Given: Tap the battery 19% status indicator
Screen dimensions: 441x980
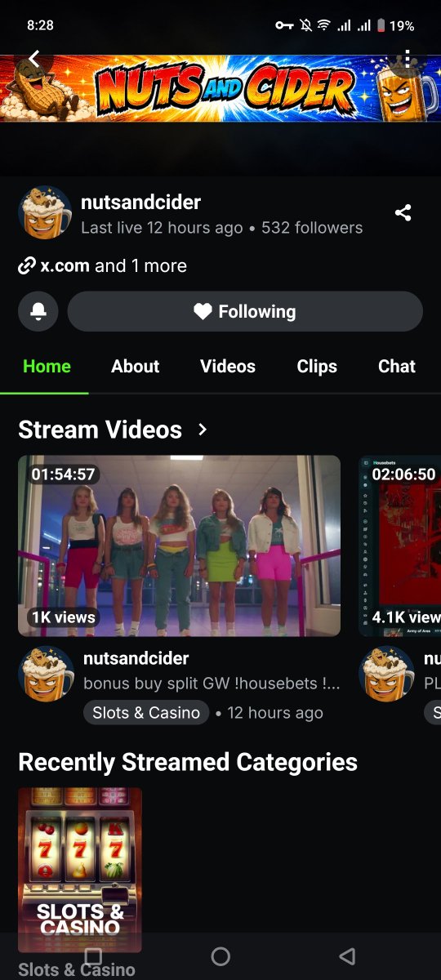Looking at the screenshot, I should pos(395,25).
